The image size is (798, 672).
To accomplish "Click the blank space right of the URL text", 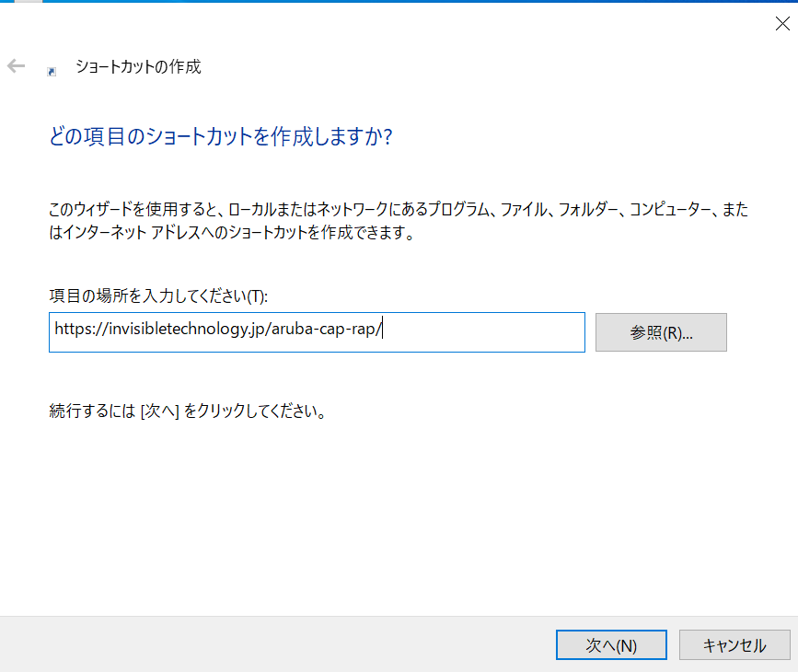I will pos(483,332).
